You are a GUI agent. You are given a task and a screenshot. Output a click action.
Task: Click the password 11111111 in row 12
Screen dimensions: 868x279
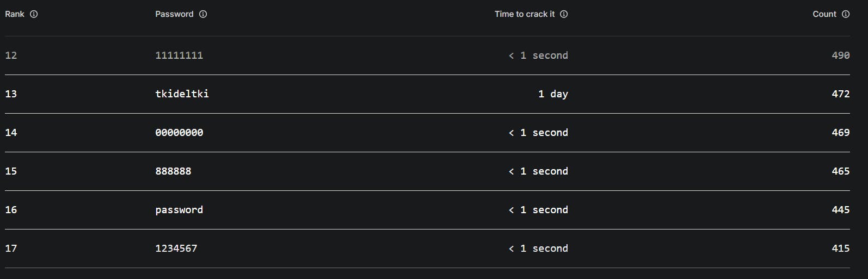tap(179, 55)
